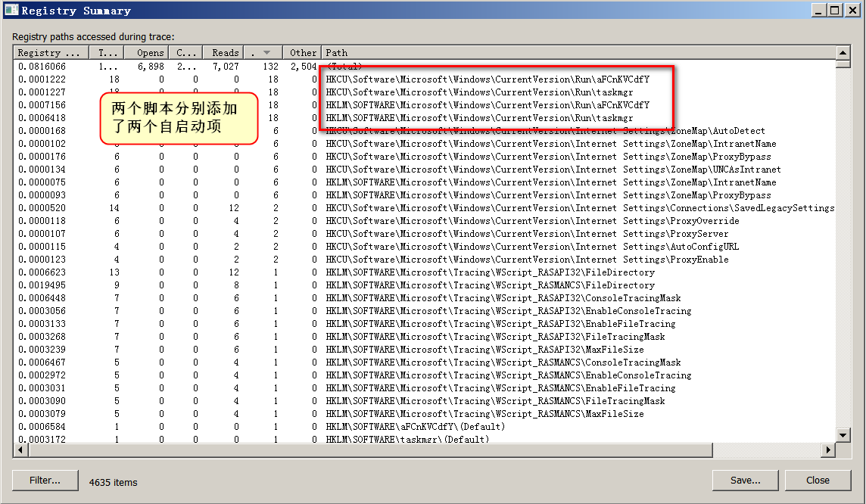Select HKLM ZoneMap\IntranetName row

[x=425, y=182]
